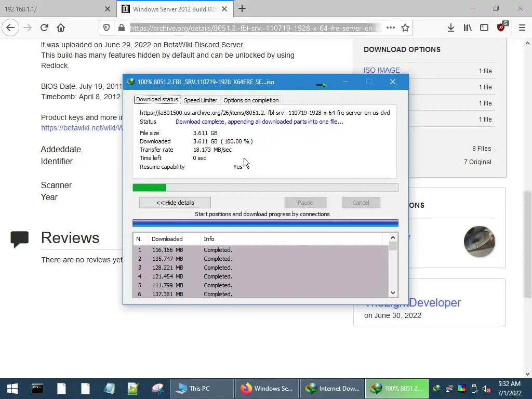532x399 pixels.
Task: Minimize the IDM download dialog
Action: point(345,82)
